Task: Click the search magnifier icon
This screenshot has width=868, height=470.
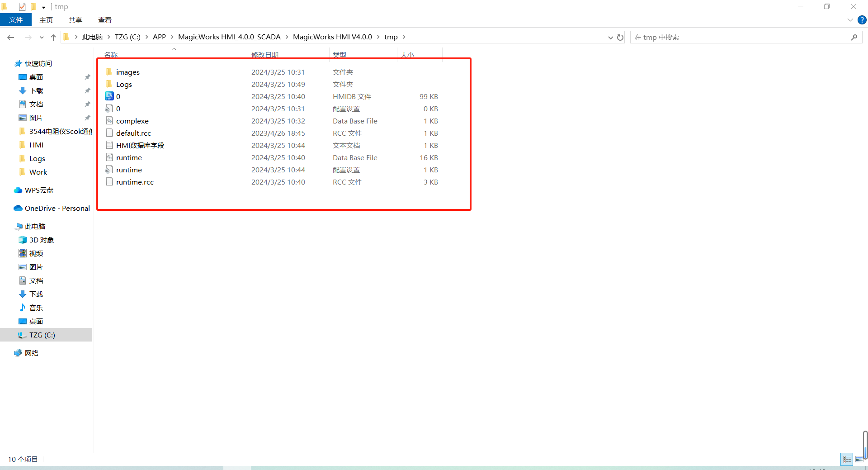Action: (854, 37)
